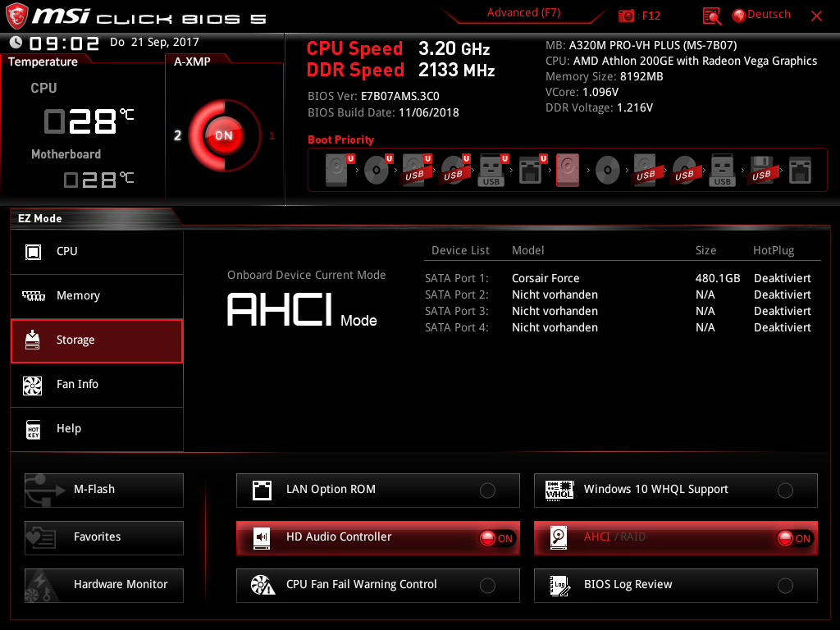Image resolution: width=840 pixels, height=630 pixels.
Task: Select the UEFI CD/DVD boot device icon
Action: (x=377, y=170)
